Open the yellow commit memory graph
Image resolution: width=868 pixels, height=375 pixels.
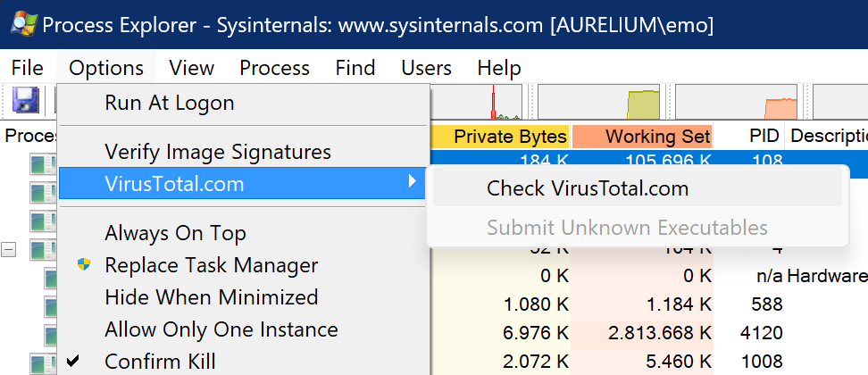640,104
